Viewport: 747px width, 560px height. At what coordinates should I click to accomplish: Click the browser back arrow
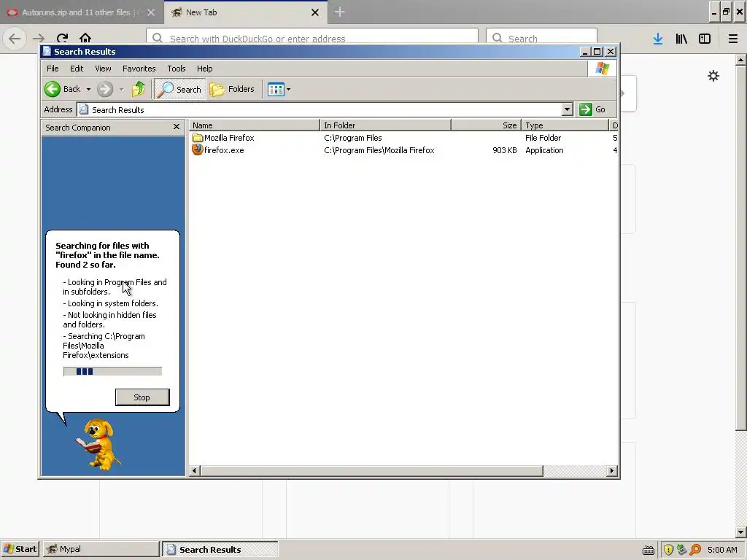[15, 38]
